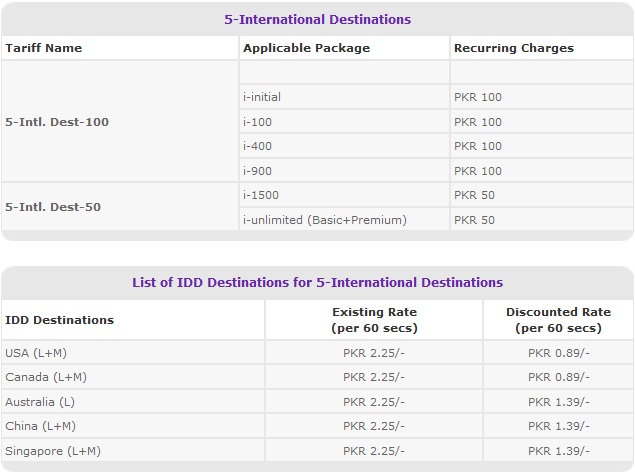Click the i-initial package cell
The width and height of the screenshot is (635, 473).
click(x=344, y=97)
